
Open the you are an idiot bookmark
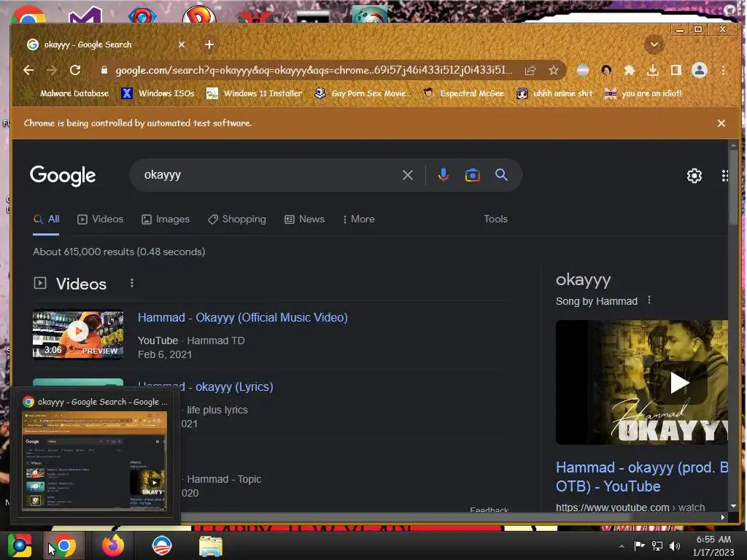[643, 93]
